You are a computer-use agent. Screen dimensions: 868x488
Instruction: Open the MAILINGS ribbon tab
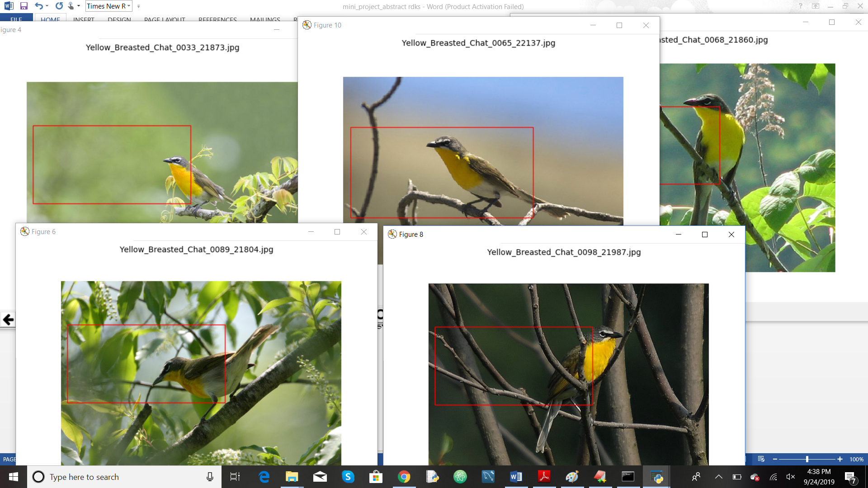pos(265,19)
